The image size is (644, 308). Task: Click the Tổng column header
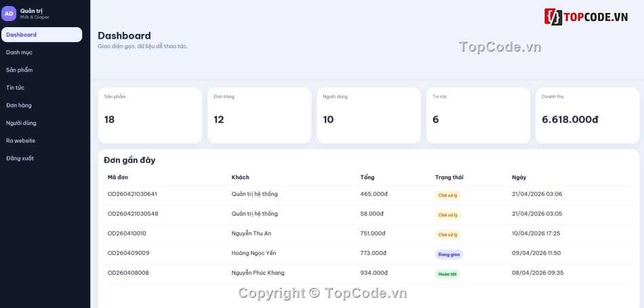point(367,177)
